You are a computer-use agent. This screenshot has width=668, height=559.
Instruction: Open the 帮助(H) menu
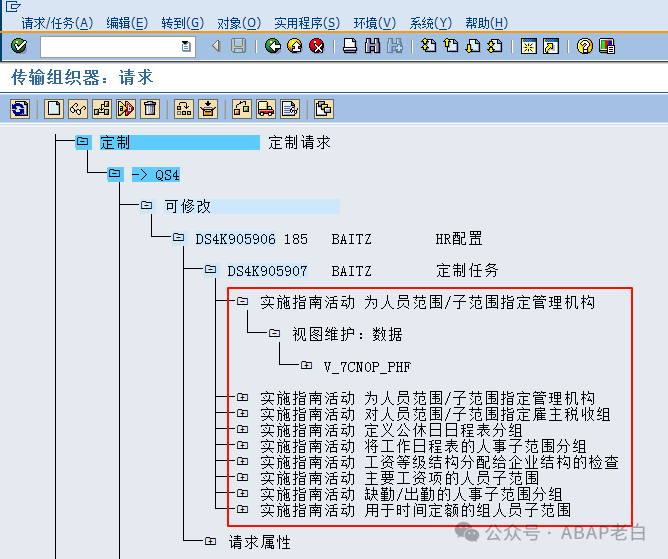coord(487,23)
